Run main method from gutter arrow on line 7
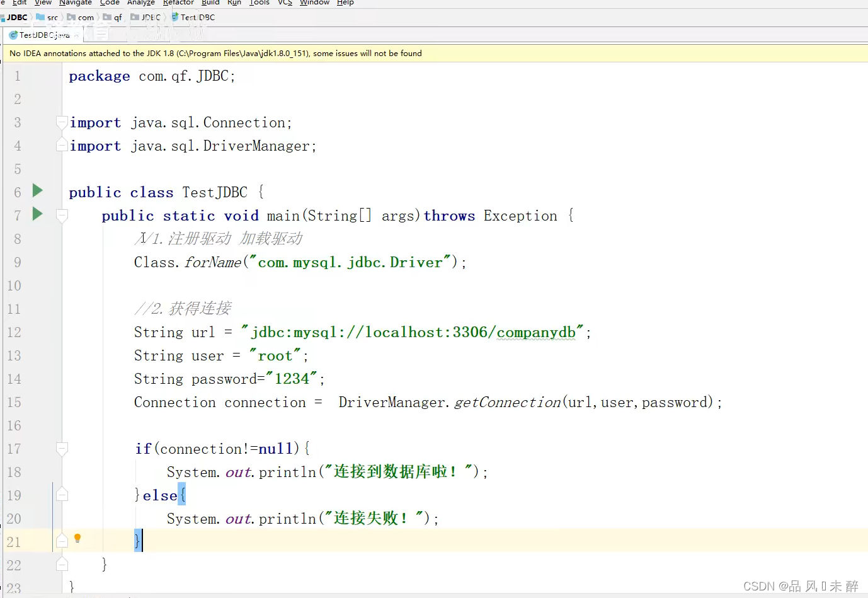The width and height of the screenshot is (868, 598). coord(38,214)
